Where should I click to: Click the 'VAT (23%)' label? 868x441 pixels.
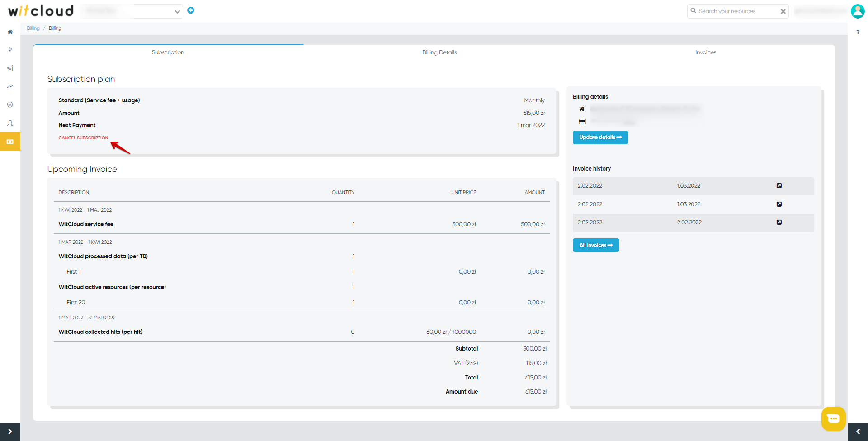coord(466,363)
